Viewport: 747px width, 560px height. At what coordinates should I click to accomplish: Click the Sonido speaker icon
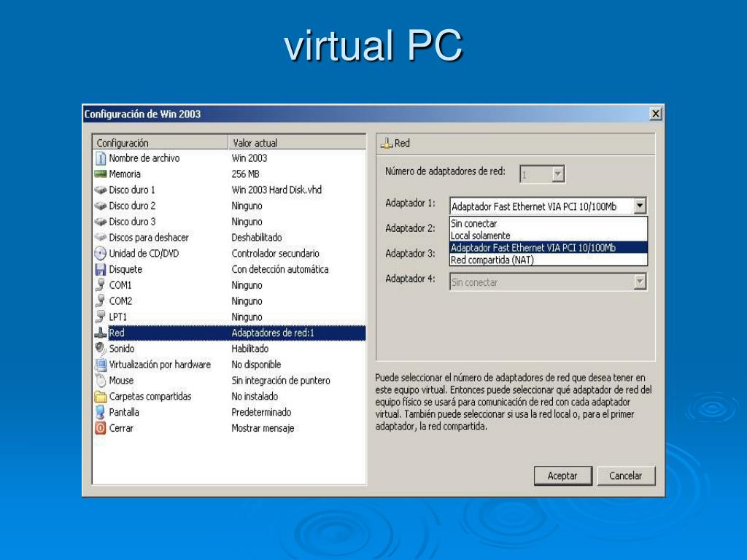point(101,349)
